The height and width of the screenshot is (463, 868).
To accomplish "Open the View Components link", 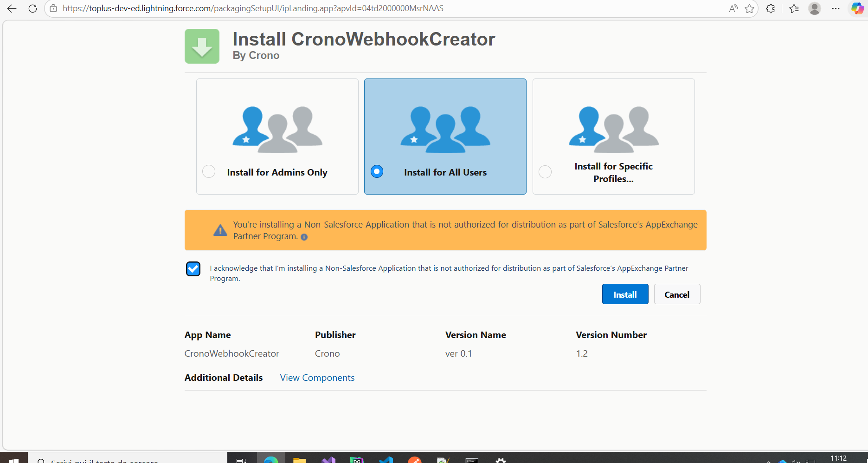I will (317, 378).
